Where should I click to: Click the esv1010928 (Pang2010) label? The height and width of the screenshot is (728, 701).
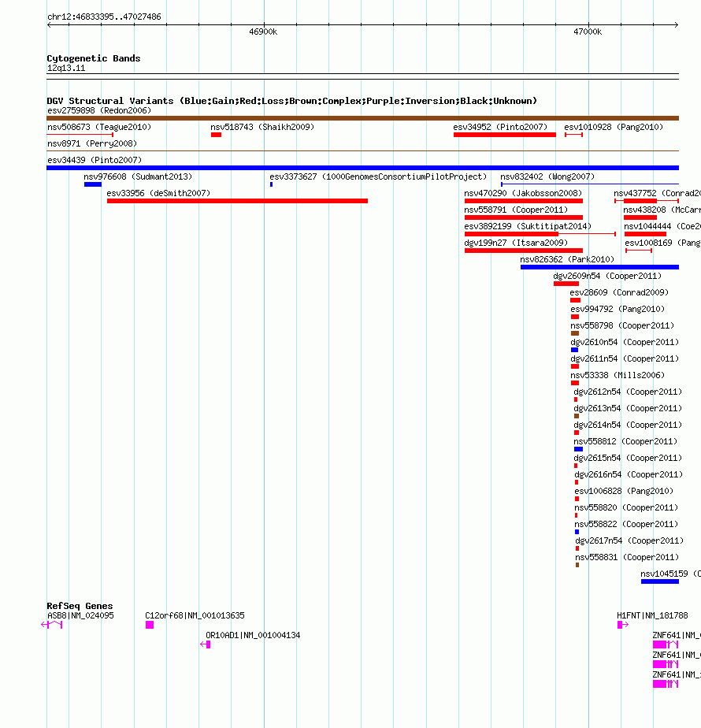(x=614, y=127)
